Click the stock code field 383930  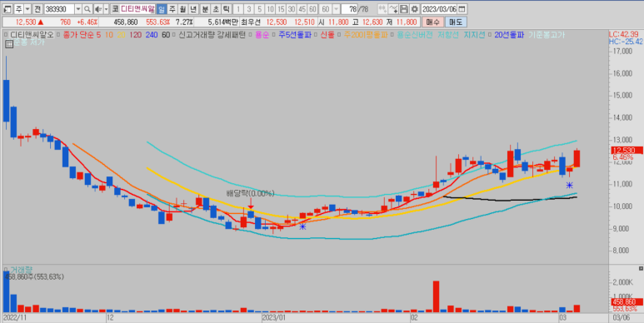(59, 9)
